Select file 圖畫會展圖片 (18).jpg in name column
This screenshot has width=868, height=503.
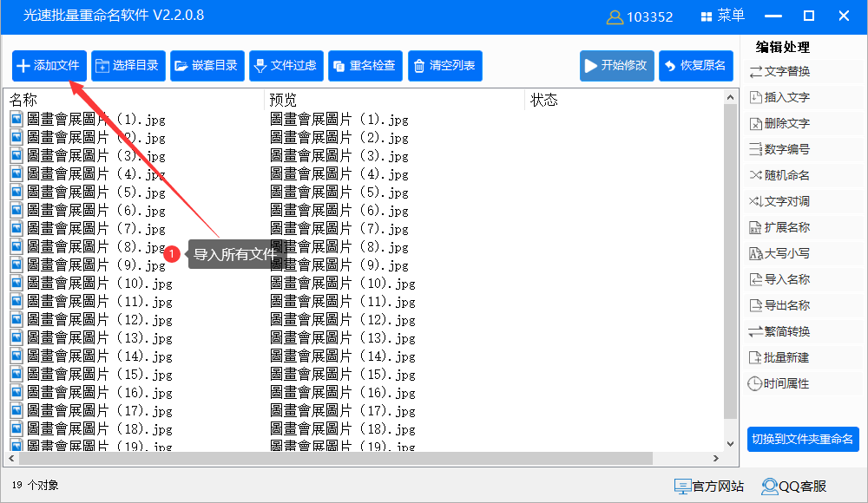100,428
